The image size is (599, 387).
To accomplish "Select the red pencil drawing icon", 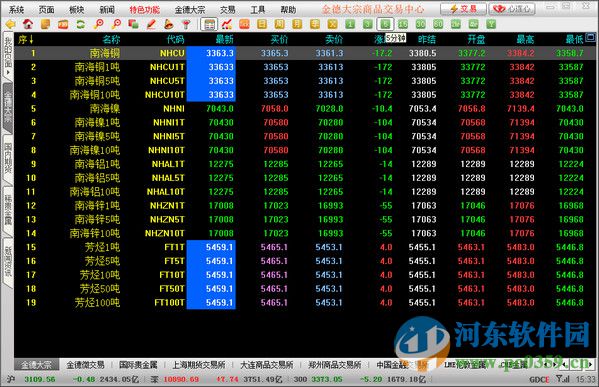I will coord(151,24).
